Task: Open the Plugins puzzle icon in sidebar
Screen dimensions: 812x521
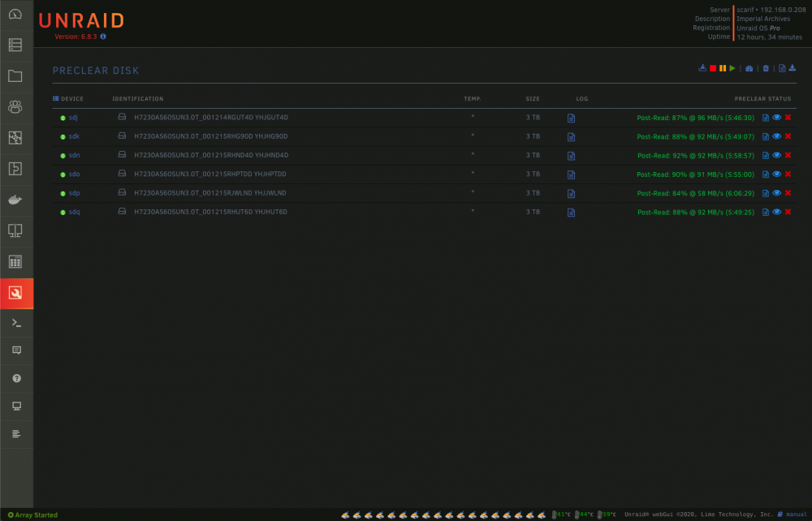Action: 15,169
